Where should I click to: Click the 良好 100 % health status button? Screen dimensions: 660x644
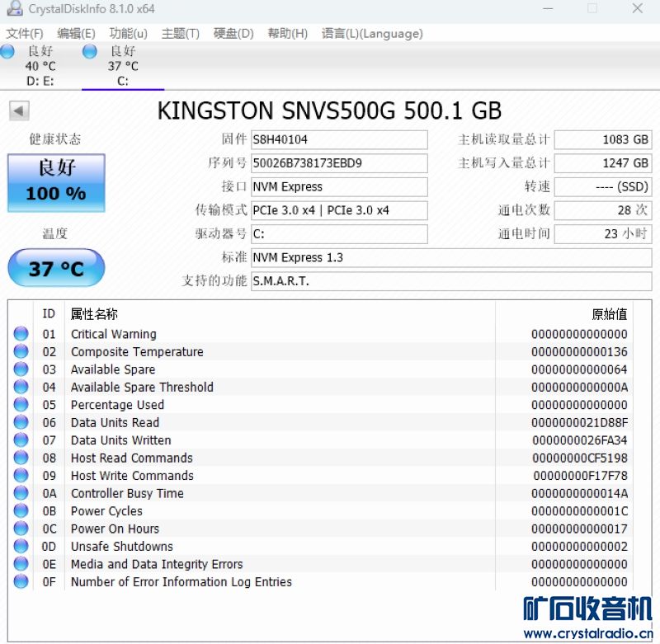coord(56,182)
